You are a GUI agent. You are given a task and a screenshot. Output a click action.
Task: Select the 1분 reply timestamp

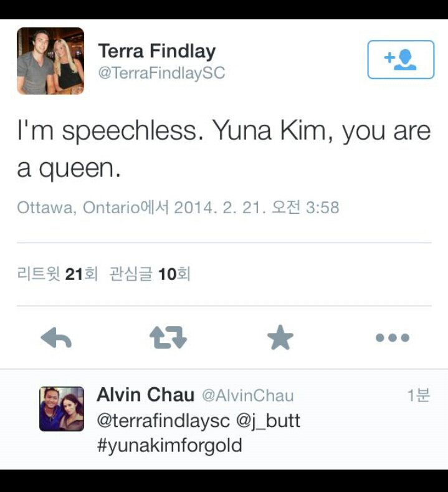(x=419, y=395)
